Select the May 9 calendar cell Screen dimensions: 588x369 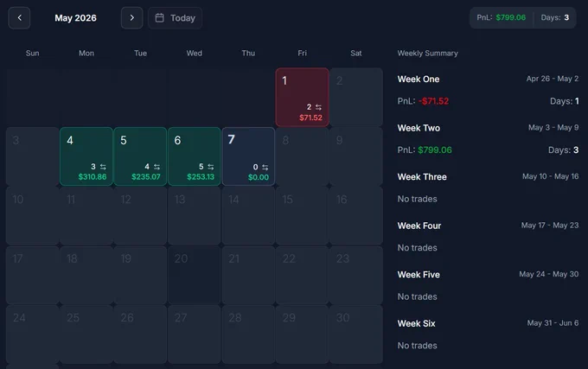(356, 156)
